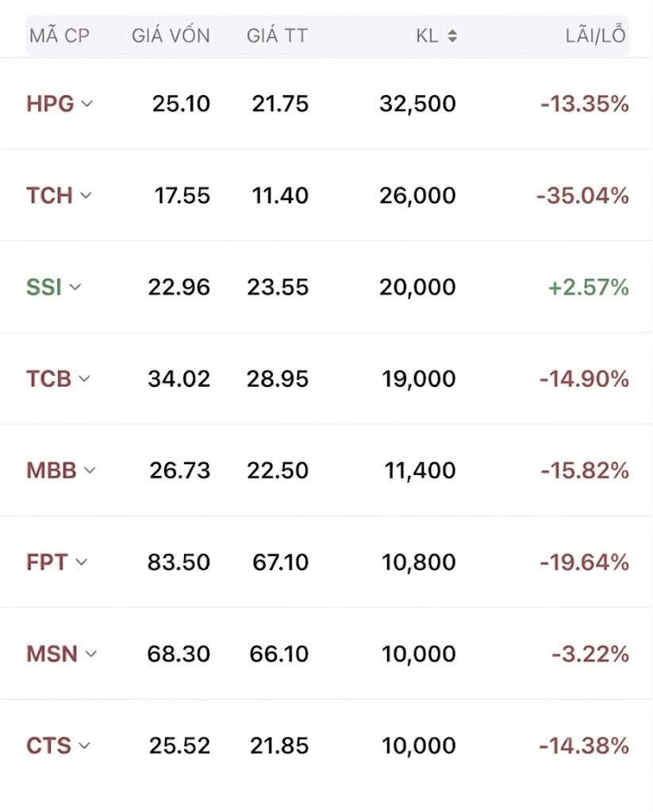Expand the FPT stock row chevron
Viewport: 653px width, 812px height.
82,562
